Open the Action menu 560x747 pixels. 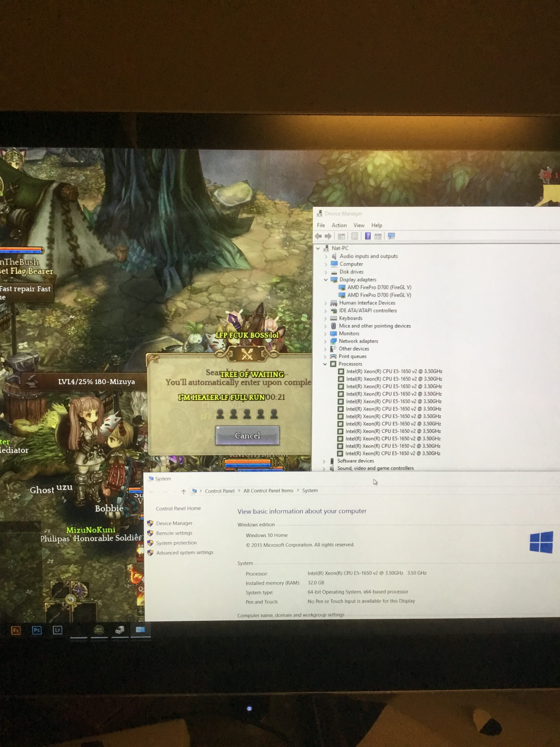[x=339, y=225]
